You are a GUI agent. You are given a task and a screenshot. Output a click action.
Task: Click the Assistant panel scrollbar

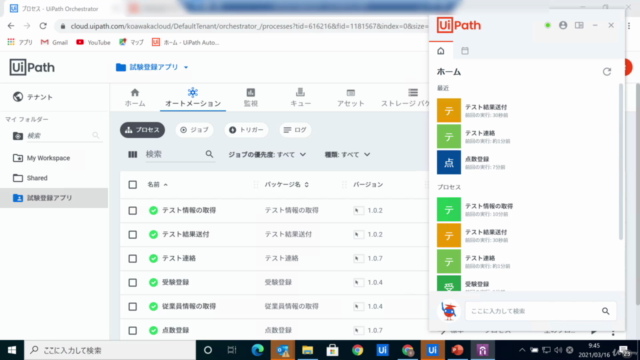621,161
